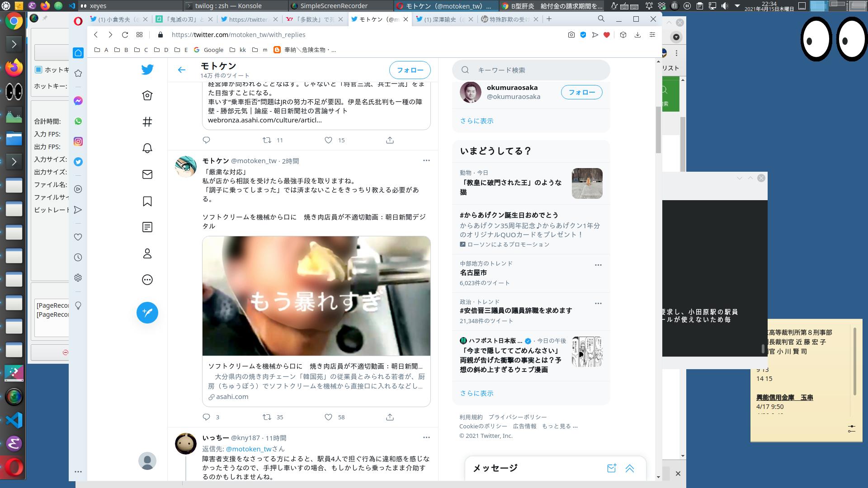Viewport: 868px width, 488px height.
Task: Open Instagram in Opera sidebar
Action: [78, 141]
